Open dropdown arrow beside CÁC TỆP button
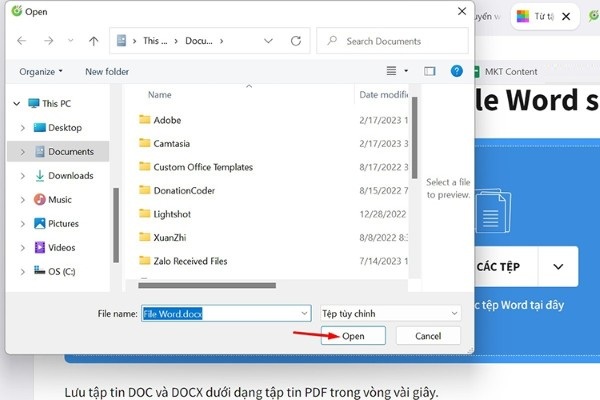This screenshot has height=400, width=600. click(x=558, y=267)
